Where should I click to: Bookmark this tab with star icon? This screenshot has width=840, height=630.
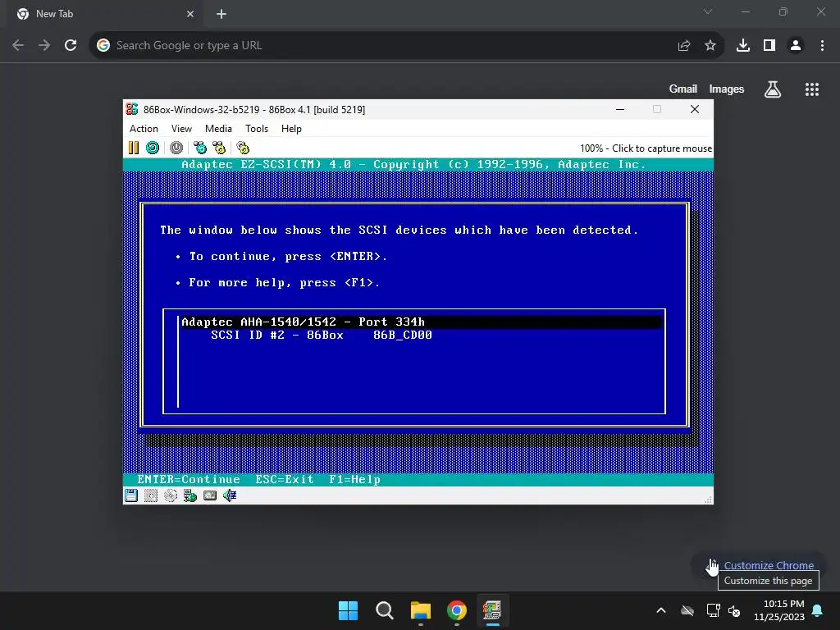pos(710,46)
